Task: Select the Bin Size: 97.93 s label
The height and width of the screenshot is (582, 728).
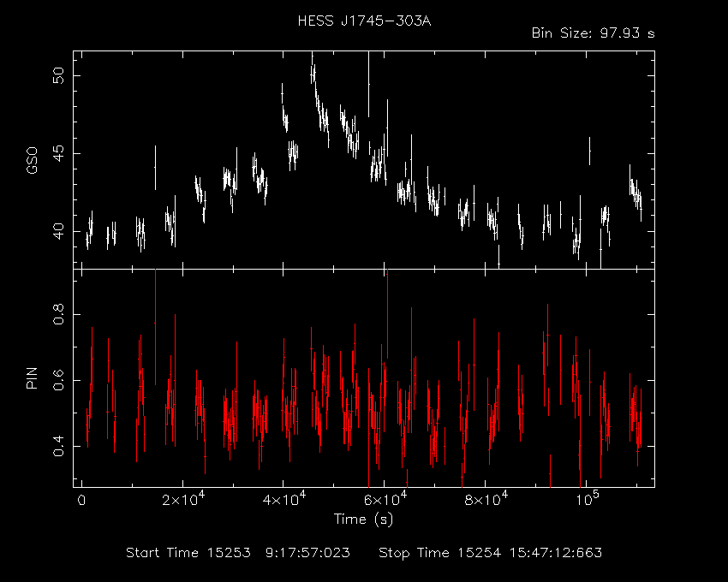Action: [x=593, y=33]
